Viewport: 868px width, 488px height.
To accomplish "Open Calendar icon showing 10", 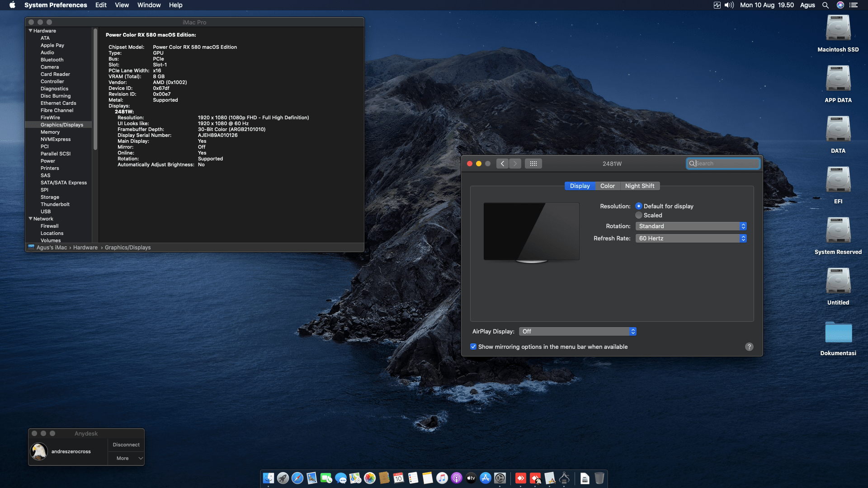I will [399, 478].
